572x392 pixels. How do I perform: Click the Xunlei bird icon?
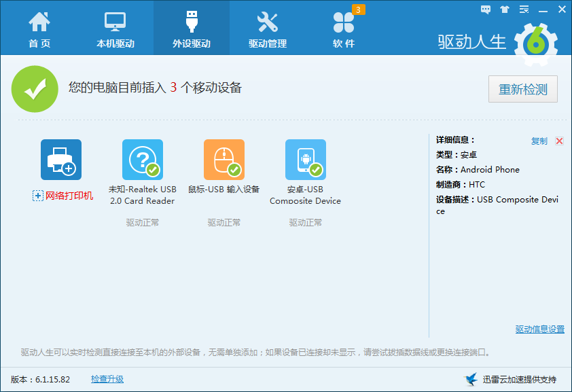click(x=471, y=379)
